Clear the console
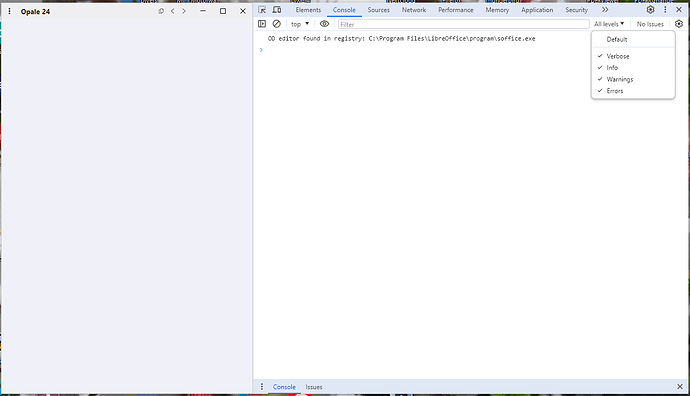This screenshot has width=690, height=396. pyautogui.click(x=276, y=24)
